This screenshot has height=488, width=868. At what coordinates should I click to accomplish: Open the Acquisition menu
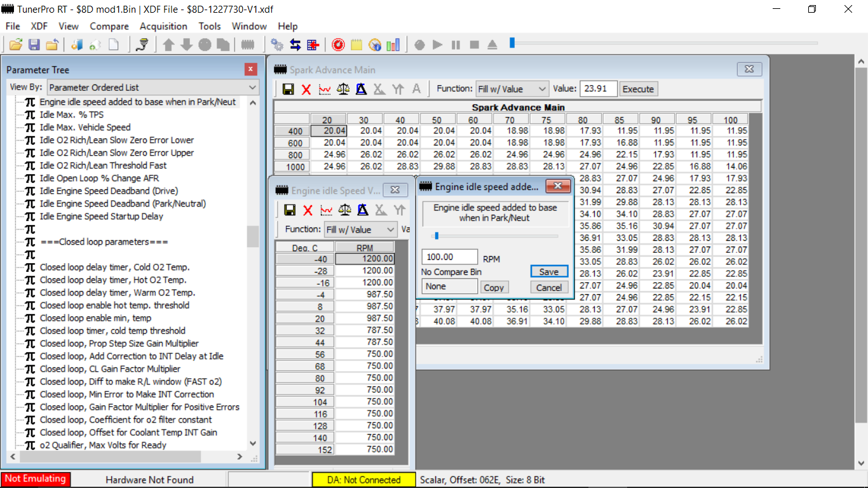(163, 26)
